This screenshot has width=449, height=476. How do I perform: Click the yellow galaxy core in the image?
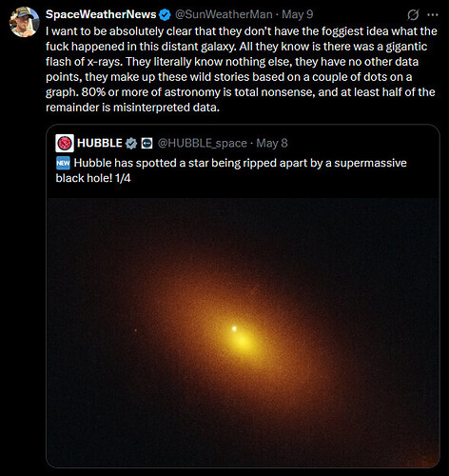click(x=243, y=341)
